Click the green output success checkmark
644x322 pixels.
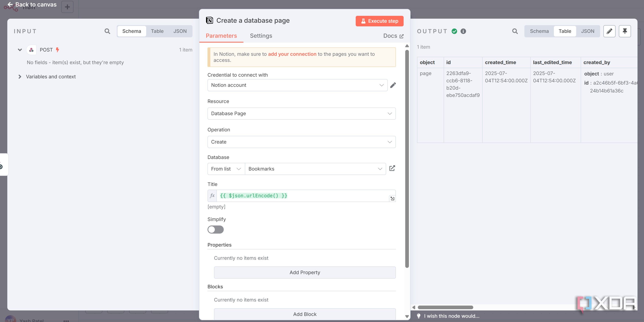(454, 31)
